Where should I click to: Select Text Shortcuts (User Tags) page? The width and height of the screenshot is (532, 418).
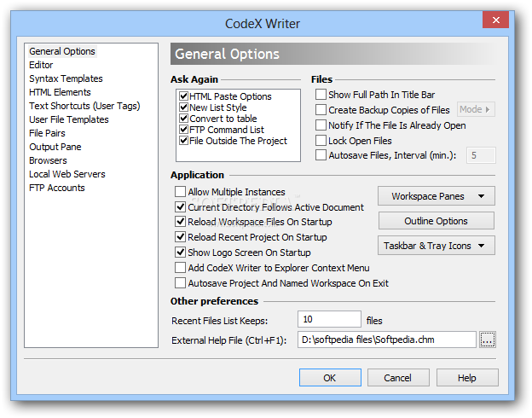click(84, 106)
